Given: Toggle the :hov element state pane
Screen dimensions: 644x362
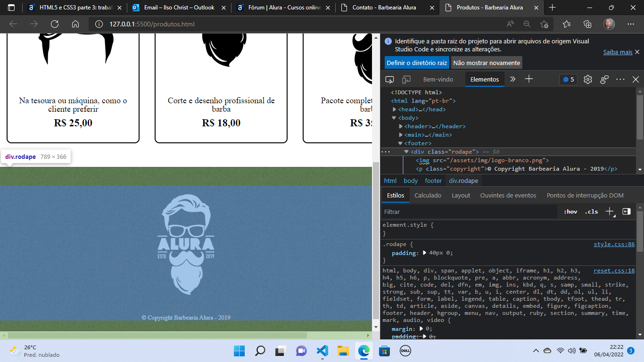Looking at the screenshot, I should 570,212.
